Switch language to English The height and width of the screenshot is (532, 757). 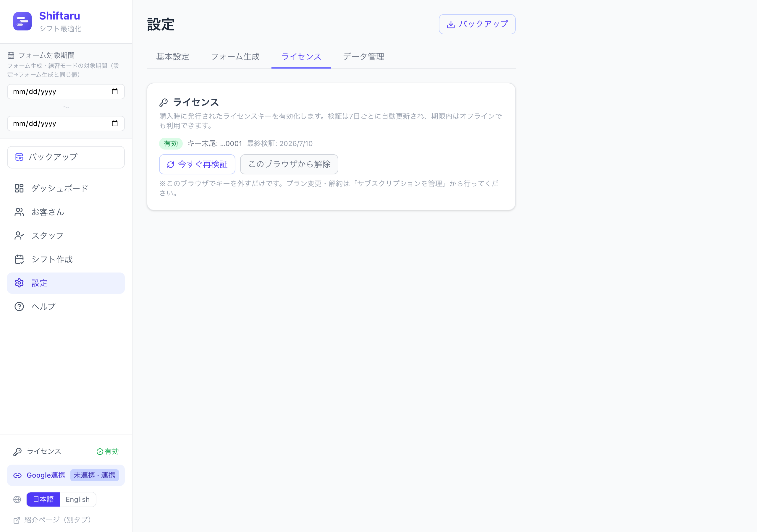77,500
